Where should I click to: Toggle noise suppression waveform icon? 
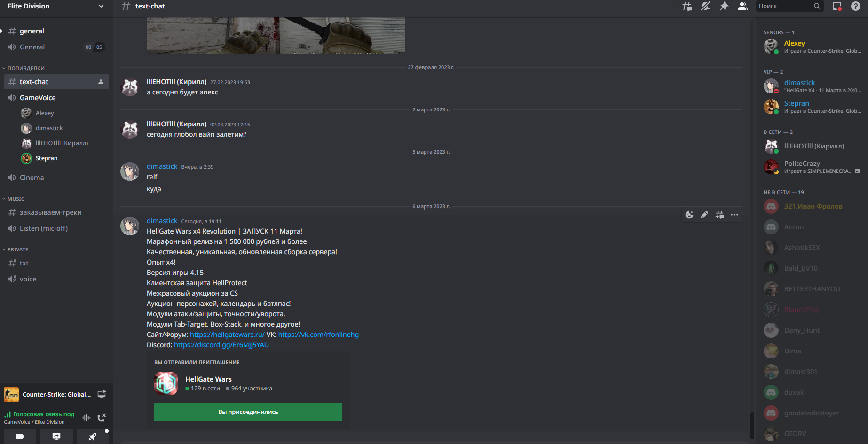click(87, 418)
